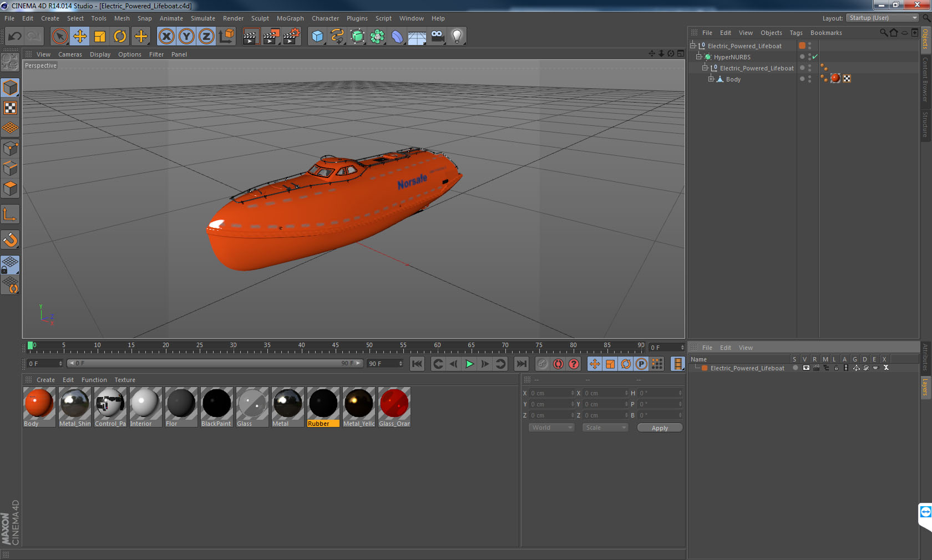Viewport: 932px width, 560px height.
Task: Open the MoGraph menu
Action: point(290,18)
